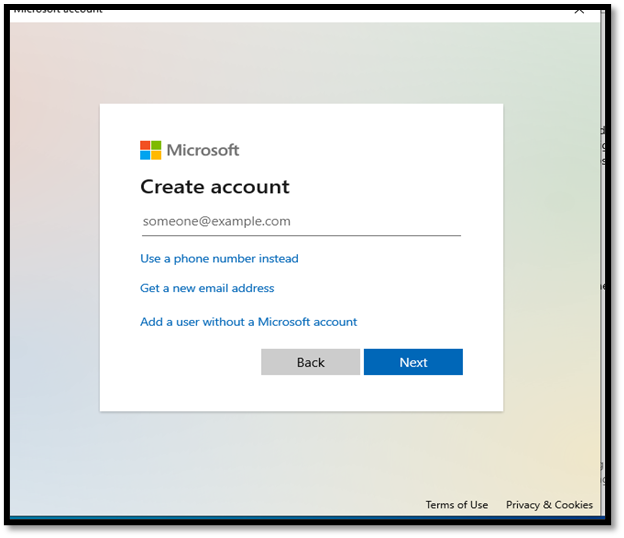Image resolution: width=624 pixels, height=538 pixels.
Task: Close the Microsoft account dialog window
Action: coord(579,10)
